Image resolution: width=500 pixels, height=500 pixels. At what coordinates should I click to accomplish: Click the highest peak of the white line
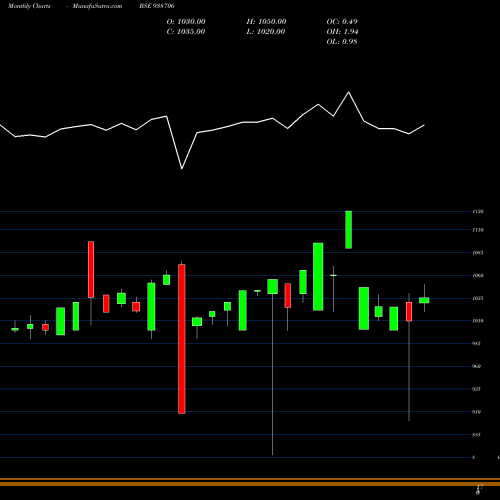(349, 92)
